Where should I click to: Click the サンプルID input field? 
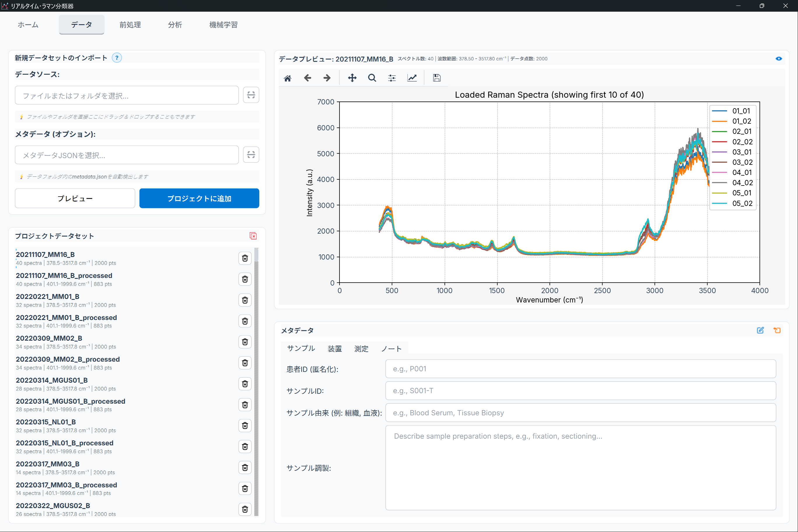[x=580, y=391]
